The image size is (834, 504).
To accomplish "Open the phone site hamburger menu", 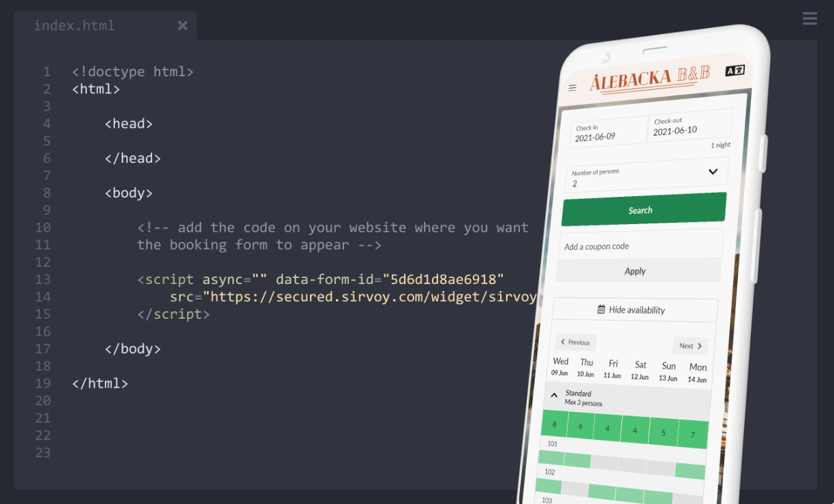I will tap(572, 88).
